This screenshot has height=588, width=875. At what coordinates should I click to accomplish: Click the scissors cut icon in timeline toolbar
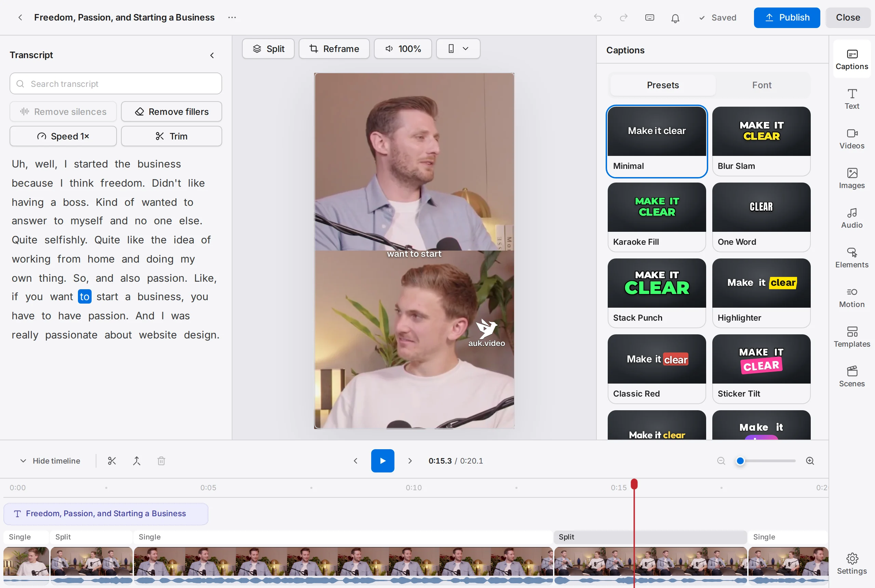[x=112, y=460]
